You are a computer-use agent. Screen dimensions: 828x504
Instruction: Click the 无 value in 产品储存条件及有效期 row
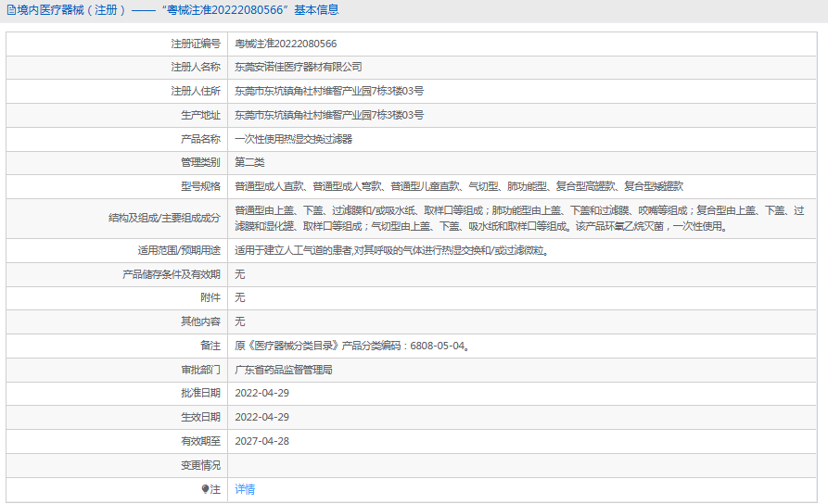coord(240,274)
